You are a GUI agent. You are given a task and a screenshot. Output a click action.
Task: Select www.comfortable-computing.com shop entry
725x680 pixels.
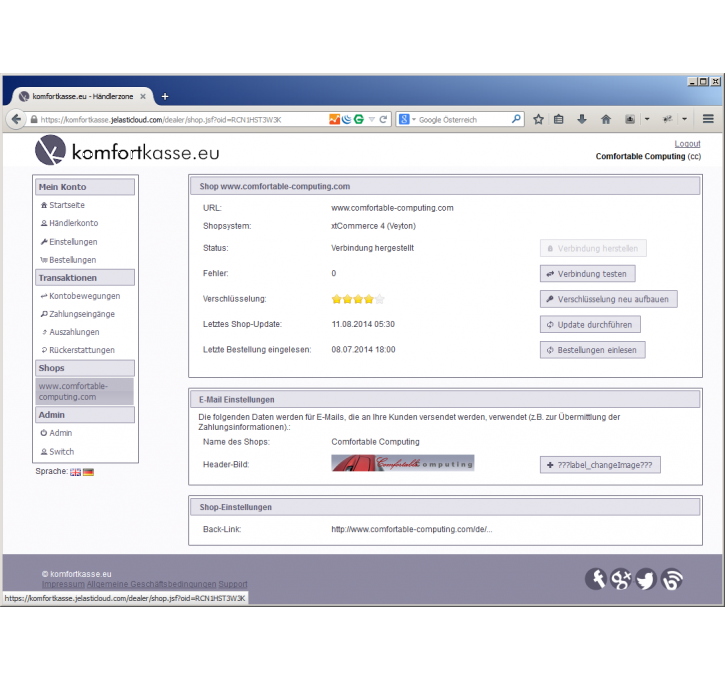point(85,392)
